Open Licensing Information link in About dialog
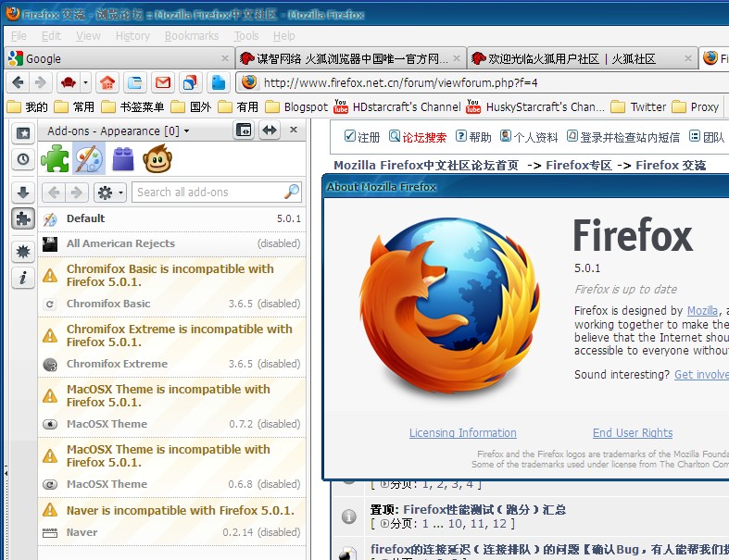The width and height of the screenshot is (729, 560). point(462,432)
